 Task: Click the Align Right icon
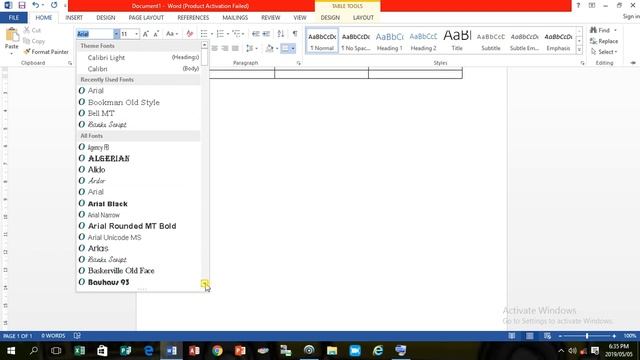[225, 48]
